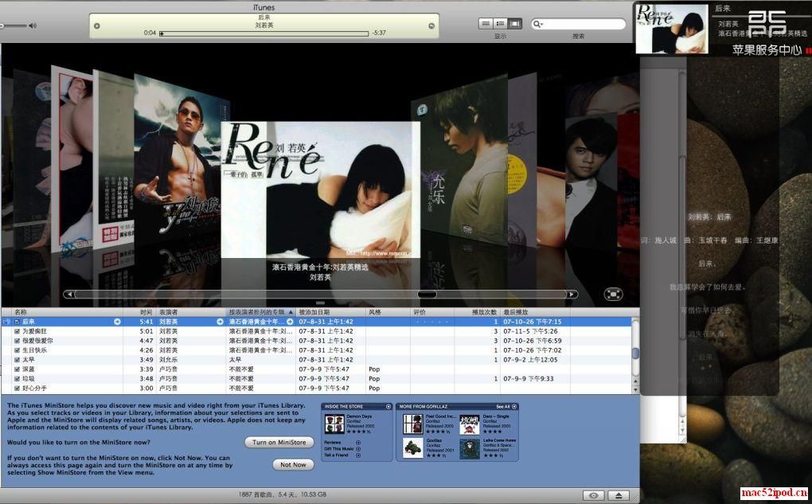Click the eject disc button
Image resolution: width=812 pixels, height=504 pixels.
tap(619, 495)
